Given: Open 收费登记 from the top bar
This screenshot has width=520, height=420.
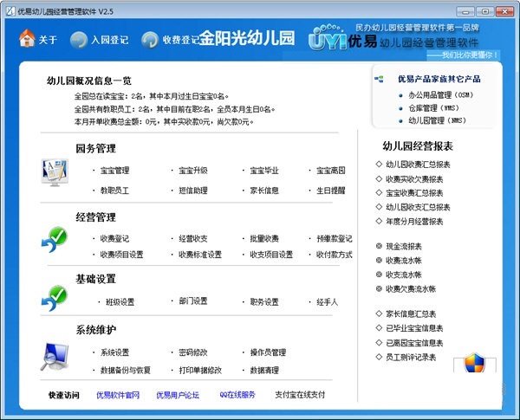Looking at the screenshot, I should coord(181,40).
